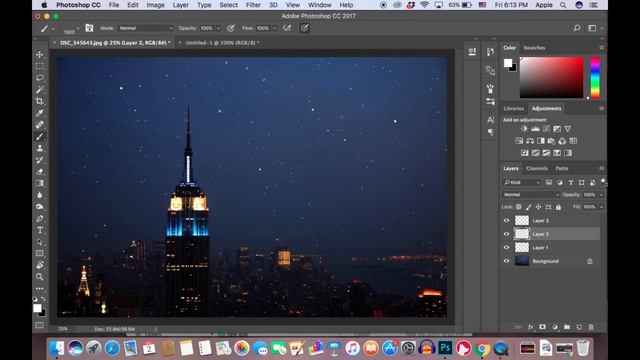Viewport: 640px width, 360px height.
Task: Select the Crop tool
Action: pyautogui.click(x=40, y=101)
